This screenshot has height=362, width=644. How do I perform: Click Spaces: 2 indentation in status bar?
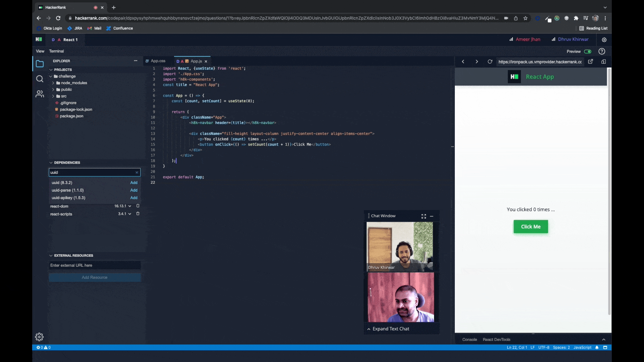561,348
